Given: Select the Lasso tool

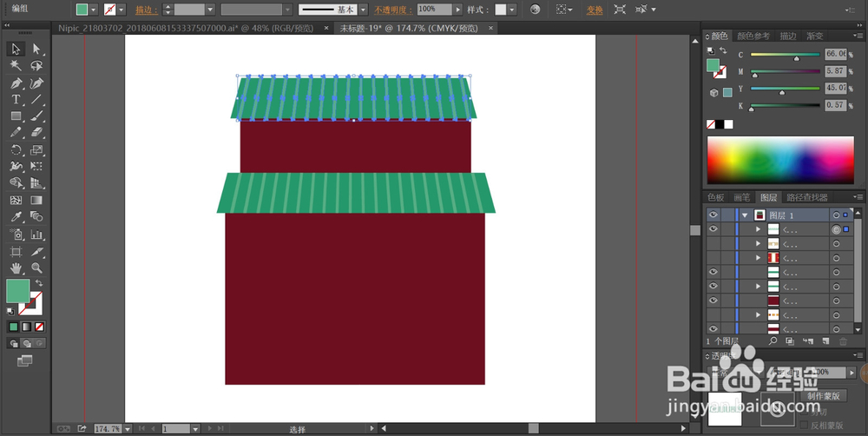Looking at the screenshot, I should point(36,66).
